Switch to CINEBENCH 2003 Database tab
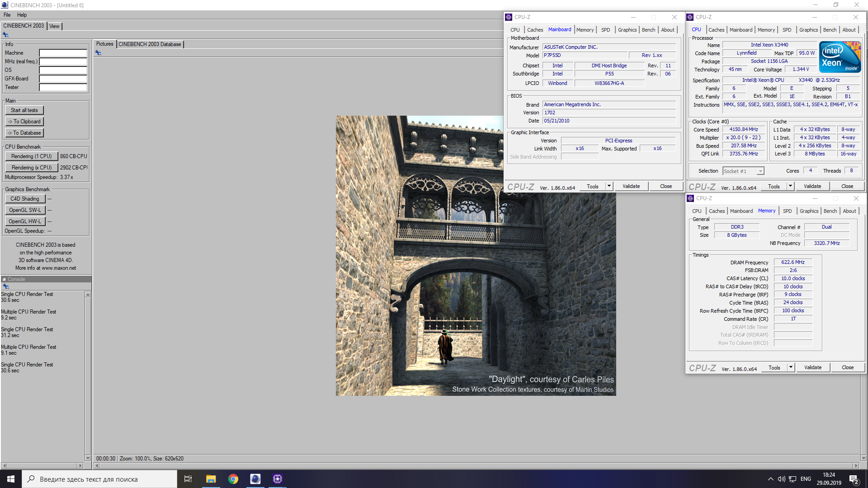This screenshot has width=868, height=488. click(150, 44)
